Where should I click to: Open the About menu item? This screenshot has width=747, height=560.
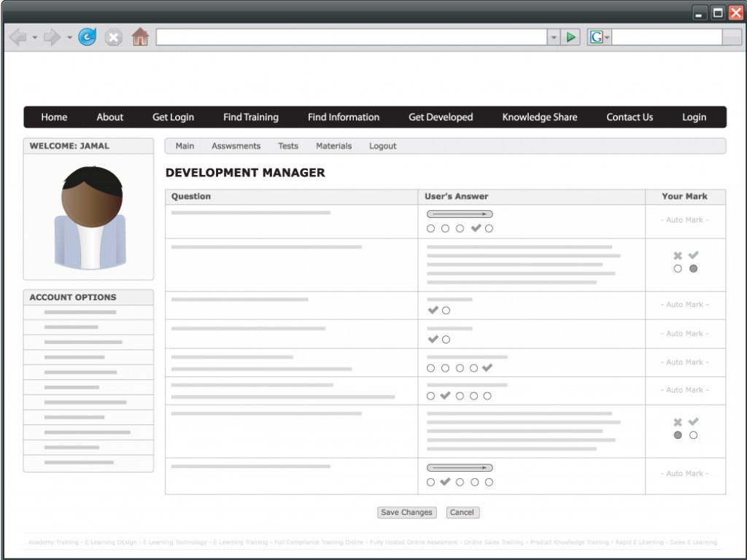110,117
